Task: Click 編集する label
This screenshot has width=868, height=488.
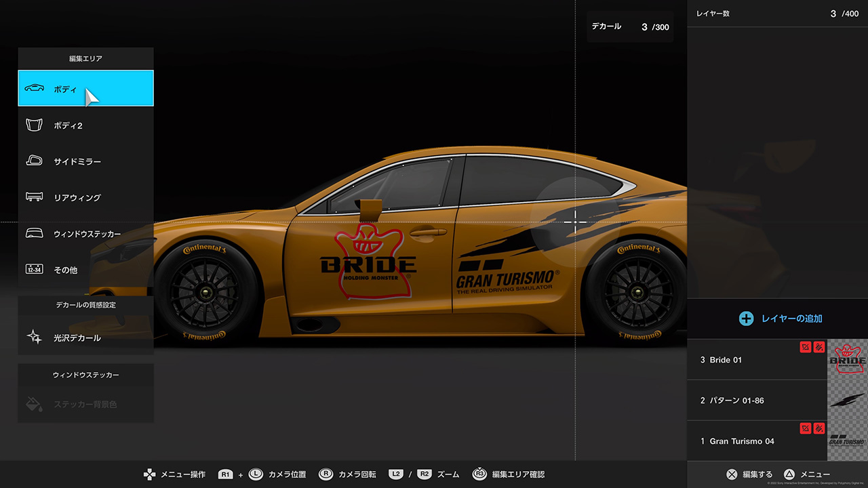Action: point(757,474)
